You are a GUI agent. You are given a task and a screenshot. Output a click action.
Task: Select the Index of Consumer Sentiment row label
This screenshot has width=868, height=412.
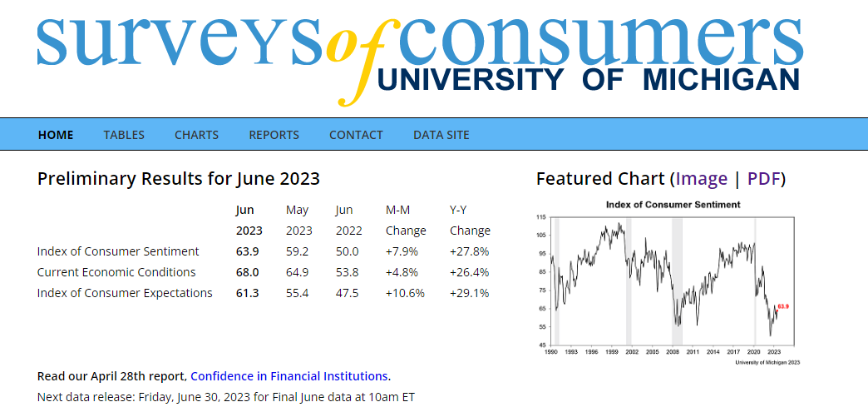pos(118,251)
